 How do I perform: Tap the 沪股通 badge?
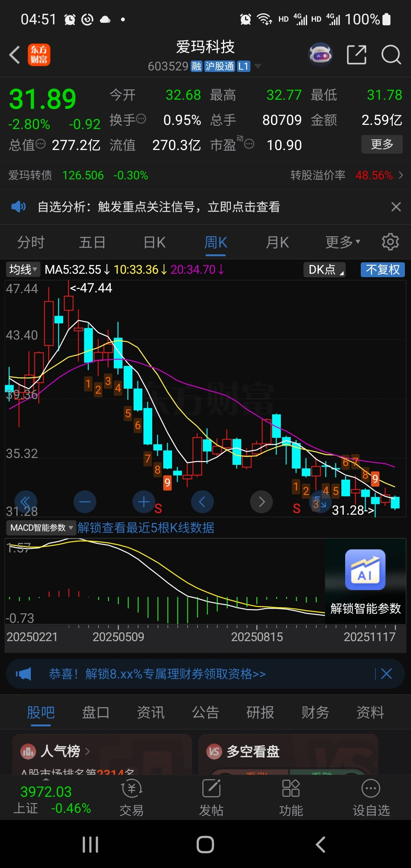(x=220, y=66)
